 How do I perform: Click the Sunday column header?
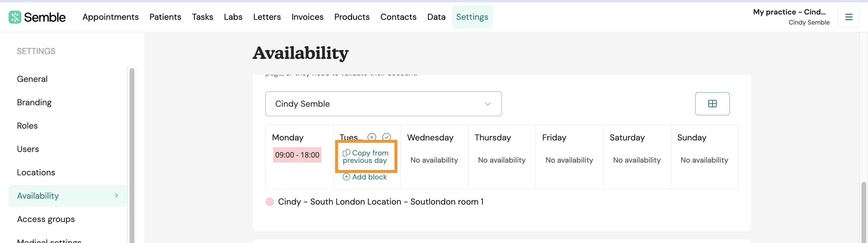692,137
